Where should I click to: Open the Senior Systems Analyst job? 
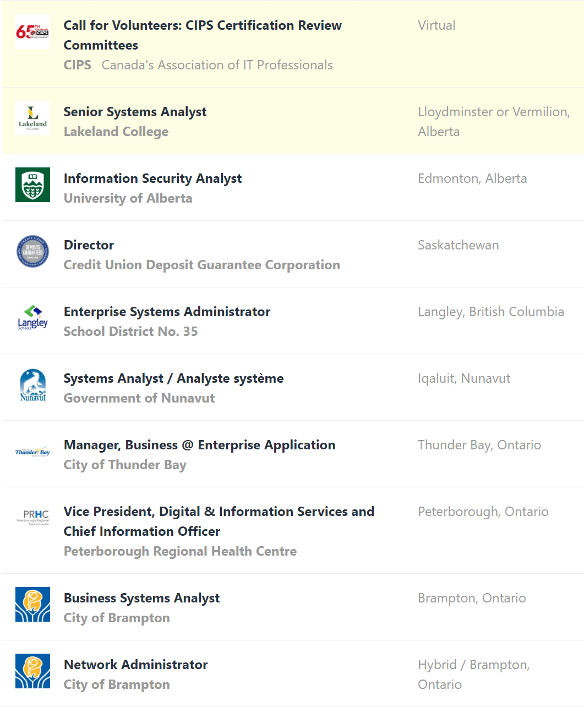[x=135, y=112]
